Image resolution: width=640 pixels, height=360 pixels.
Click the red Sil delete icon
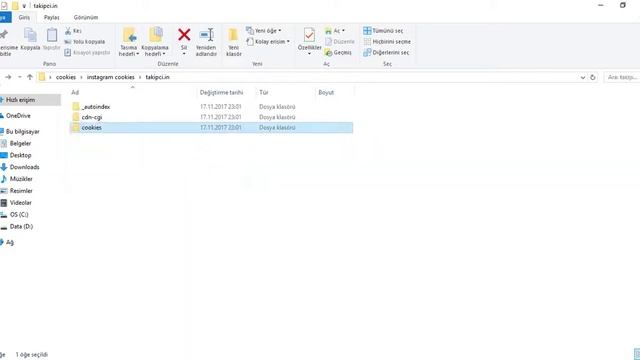184,35
